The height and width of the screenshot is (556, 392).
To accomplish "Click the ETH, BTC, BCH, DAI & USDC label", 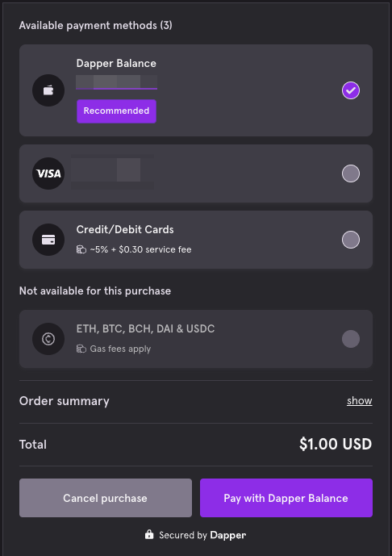I will (x=145, y=329).
